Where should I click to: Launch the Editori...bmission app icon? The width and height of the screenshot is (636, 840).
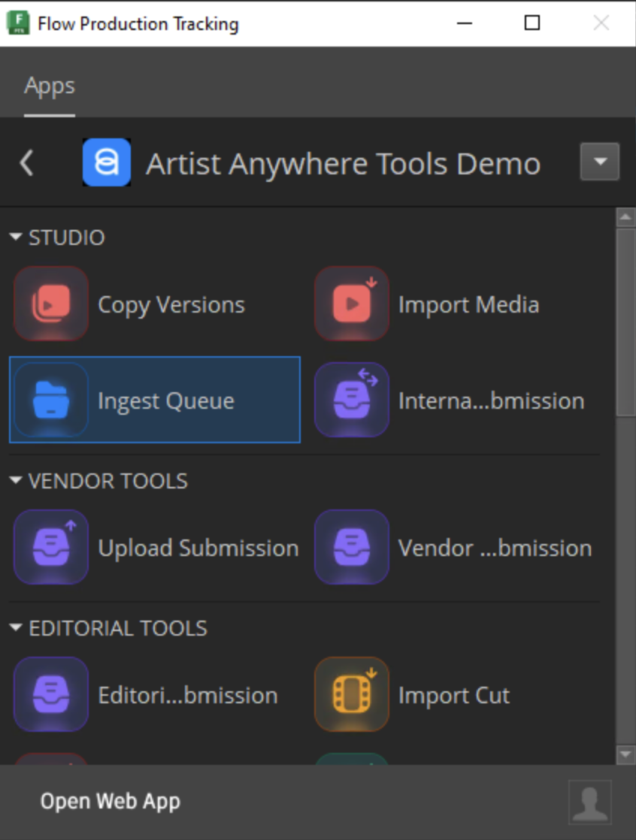(x=51, y=694)
